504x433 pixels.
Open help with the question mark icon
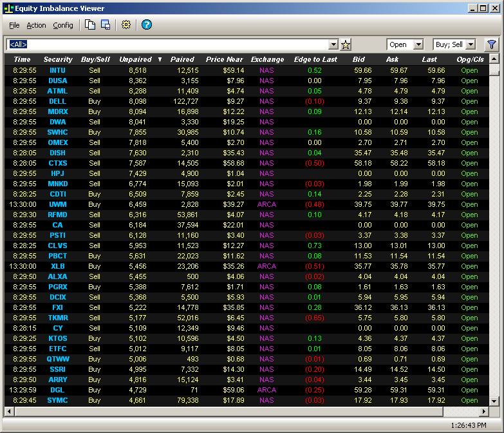147,24
